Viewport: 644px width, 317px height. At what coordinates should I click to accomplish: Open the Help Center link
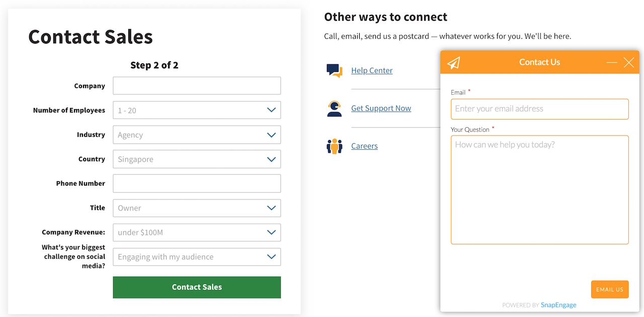[x=372, y=71]
